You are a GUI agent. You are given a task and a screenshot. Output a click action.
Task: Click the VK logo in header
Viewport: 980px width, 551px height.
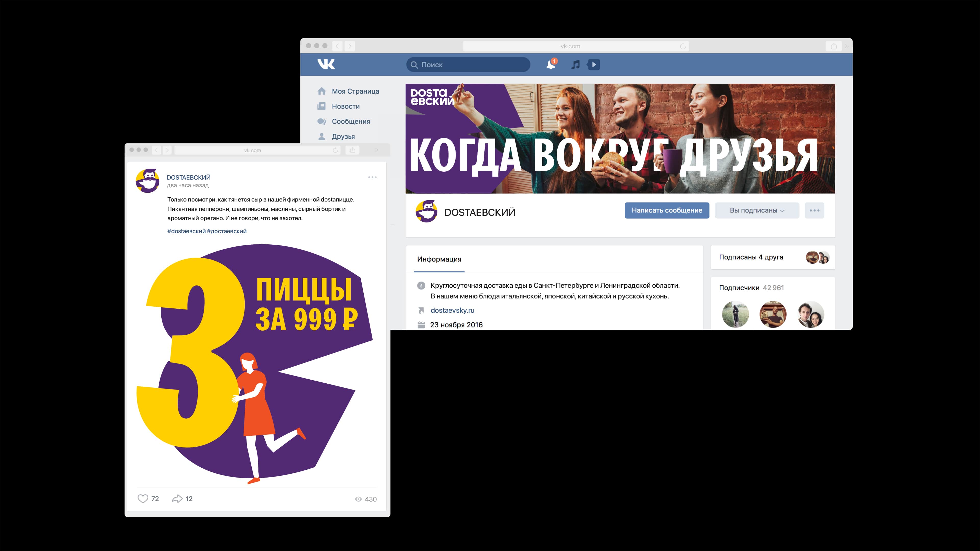pyautogui.click(x=326, y=64)
